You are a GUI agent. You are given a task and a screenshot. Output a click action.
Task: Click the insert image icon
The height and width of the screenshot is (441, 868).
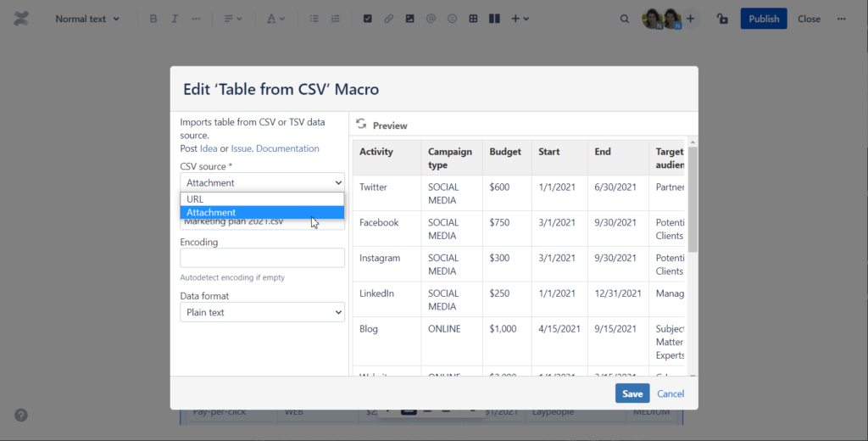pyautogui.click(x=409, y=19)
